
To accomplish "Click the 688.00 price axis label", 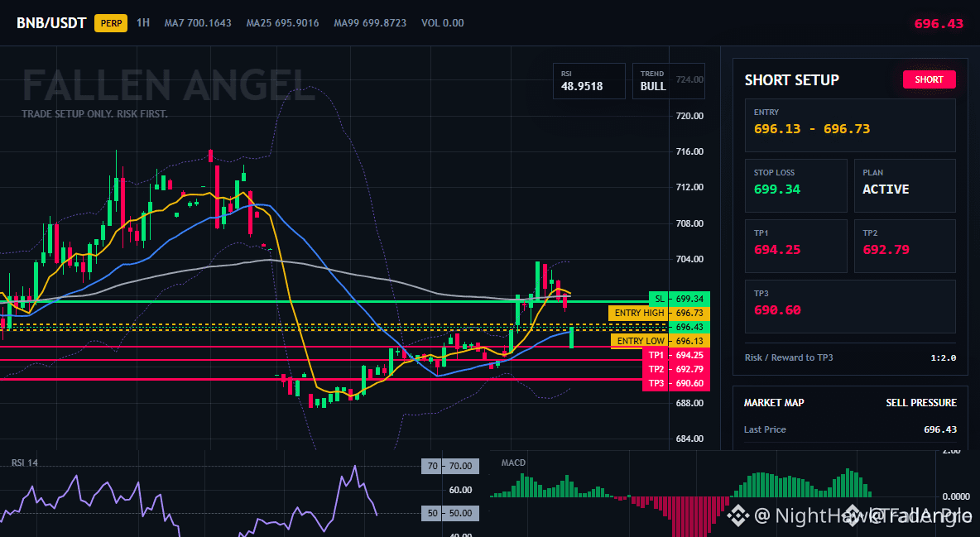I will (x=689, y=403).
